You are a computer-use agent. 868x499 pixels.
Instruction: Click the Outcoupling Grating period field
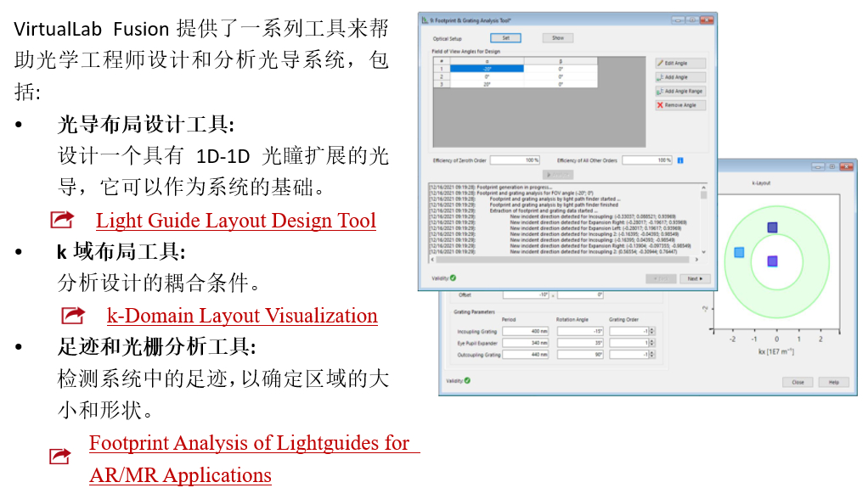pos(526,355)
